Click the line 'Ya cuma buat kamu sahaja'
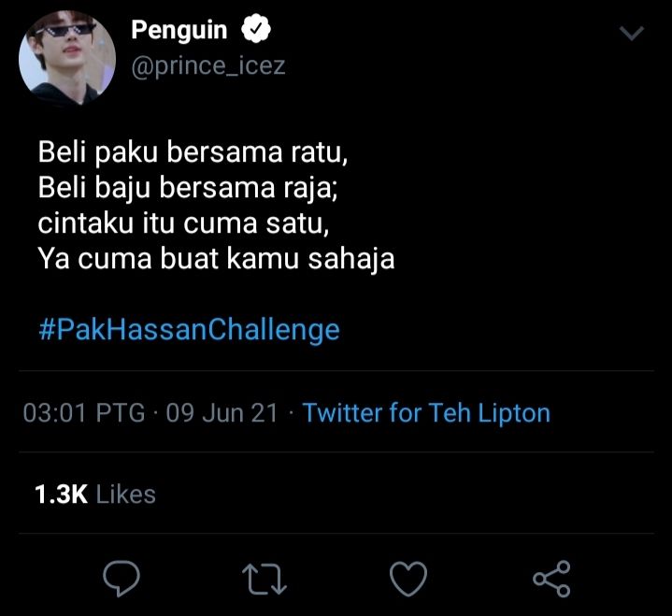 click(x=216, y=259)
